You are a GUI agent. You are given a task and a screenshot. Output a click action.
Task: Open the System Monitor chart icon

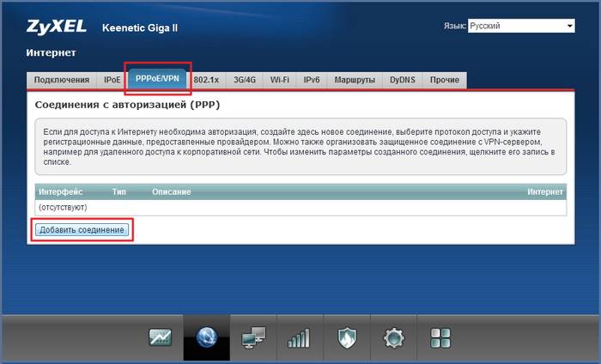(x=161, y=337)
